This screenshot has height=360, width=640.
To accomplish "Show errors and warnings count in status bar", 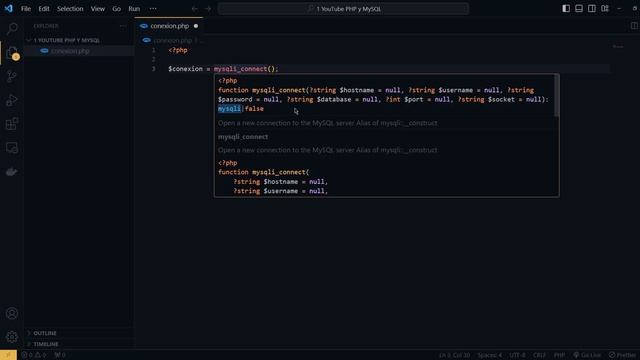I will (33, 355).
